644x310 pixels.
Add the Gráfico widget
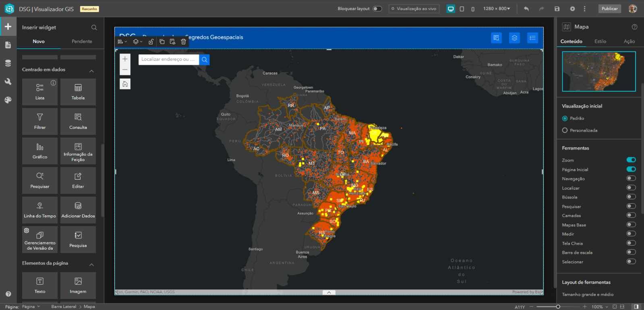pyautogui.click(x=40, y=151)
